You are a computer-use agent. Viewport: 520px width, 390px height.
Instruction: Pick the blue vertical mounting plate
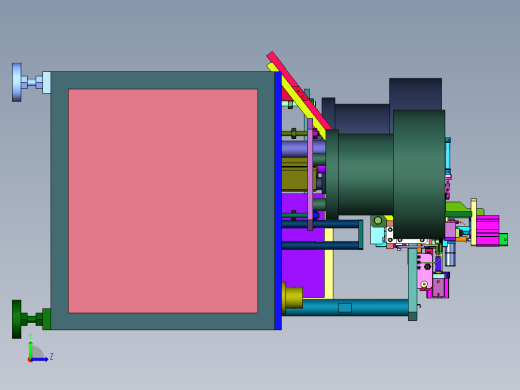(x=278, y=201)
